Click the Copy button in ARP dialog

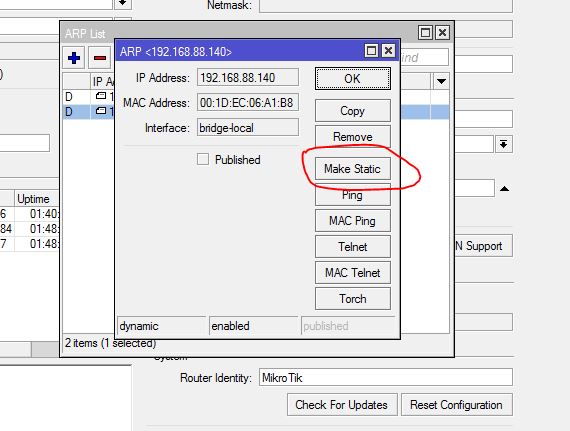(353, 110)
